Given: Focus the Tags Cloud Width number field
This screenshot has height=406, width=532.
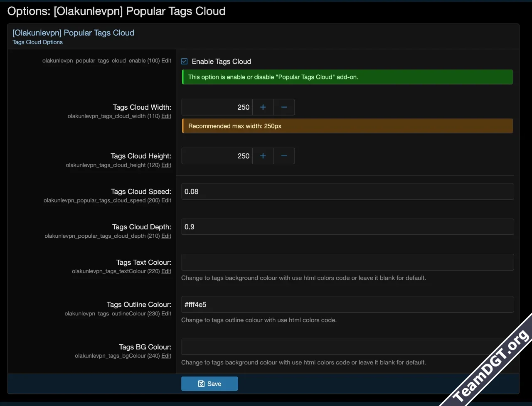Looking at the screenshot, I should coord(217,107).
